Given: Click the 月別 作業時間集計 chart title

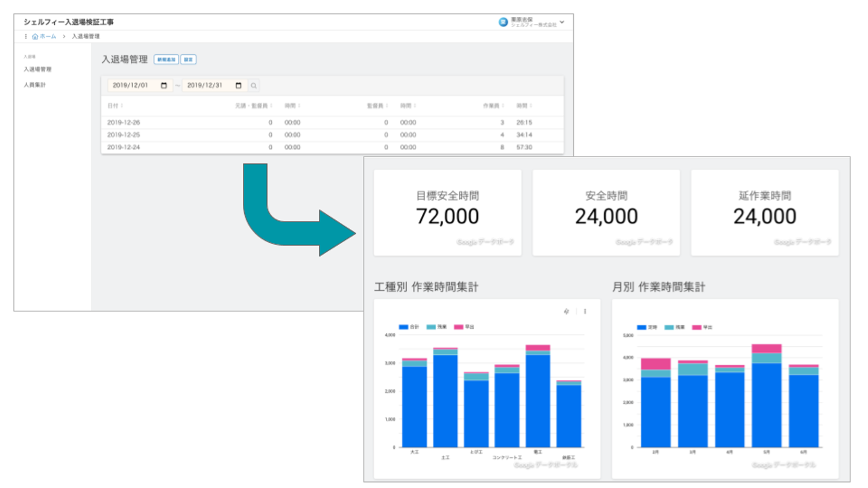Looking at the screenshot, I should point(659,287).
